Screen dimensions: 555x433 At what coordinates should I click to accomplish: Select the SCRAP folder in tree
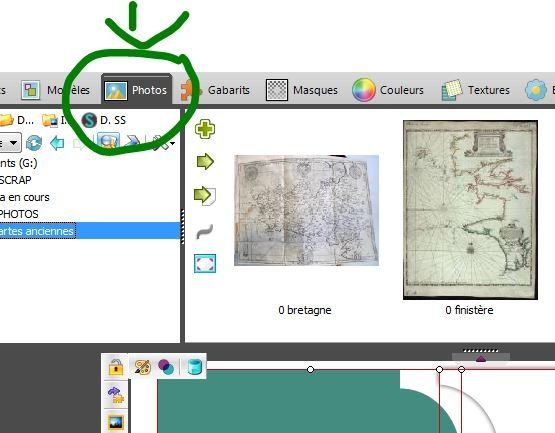pyautogui.click(x=16, y=180)
